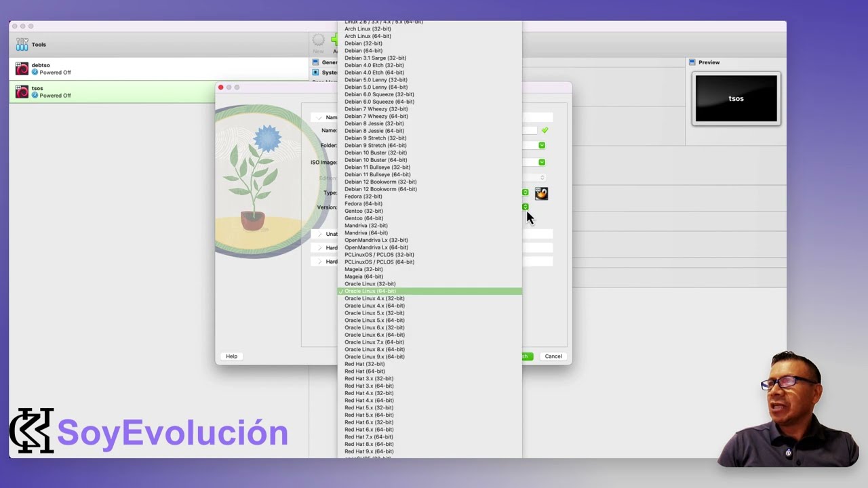Image resolution: width=868 pixels, height=488 pixels.
Task: Click the tsos preview thumbnail
Action: click(736, 99)
